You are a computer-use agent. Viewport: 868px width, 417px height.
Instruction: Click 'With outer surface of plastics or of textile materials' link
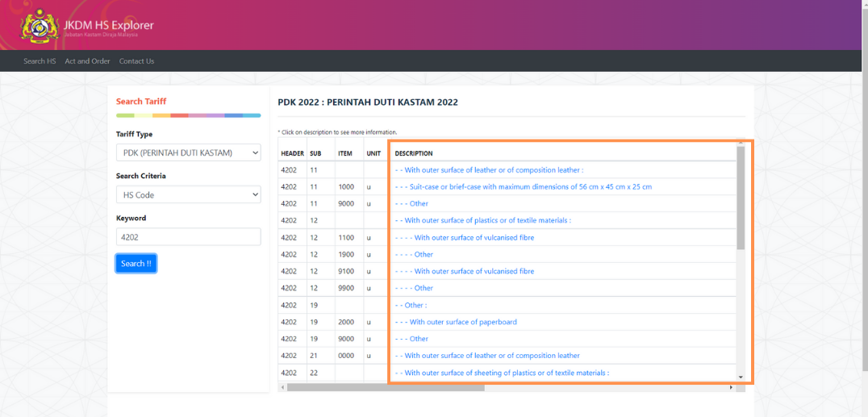point(482,220)
